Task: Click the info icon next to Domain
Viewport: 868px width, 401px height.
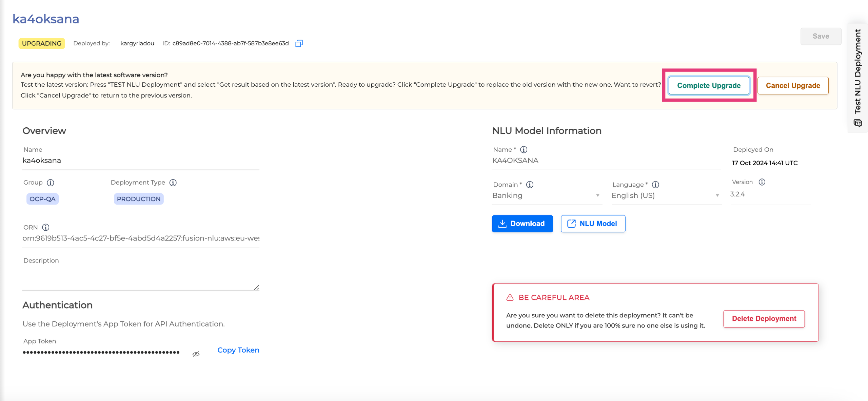Action: point(530,185)
